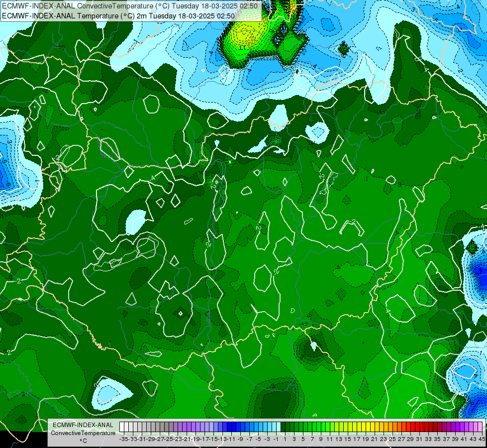The height and width of the screenshot is (448, 487).
Task: Select the white swatch at the legend's leftmost end
Action: [x=122, y=427]
